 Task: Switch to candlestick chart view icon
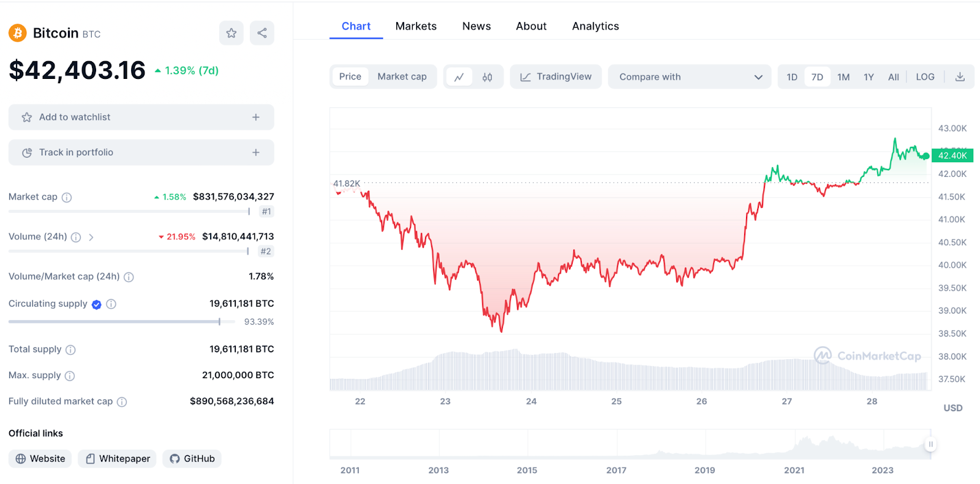488,77
